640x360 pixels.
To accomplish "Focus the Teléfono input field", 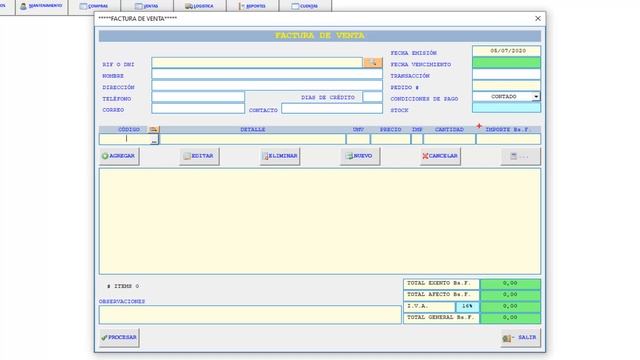I will (198, 97).
